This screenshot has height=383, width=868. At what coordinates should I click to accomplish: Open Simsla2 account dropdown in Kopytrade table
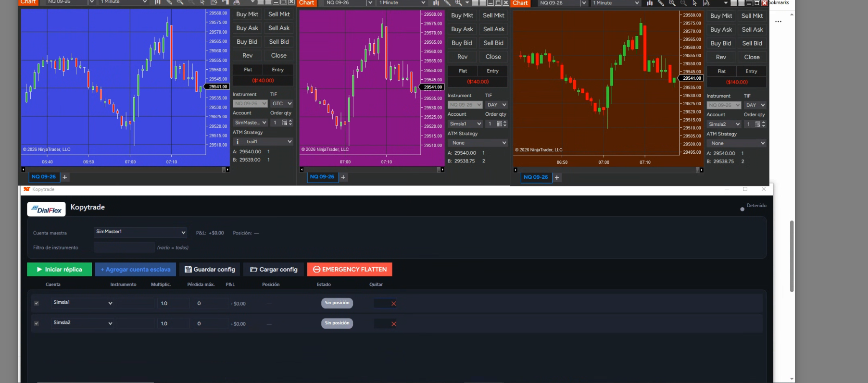83,323
